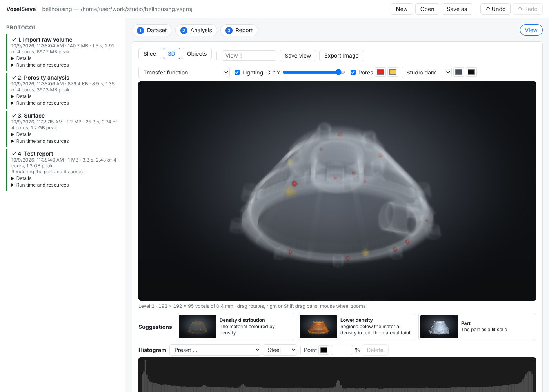Click the Cut x slider
The width and height of the screenshot is (549, 392).
click(314, 72)
